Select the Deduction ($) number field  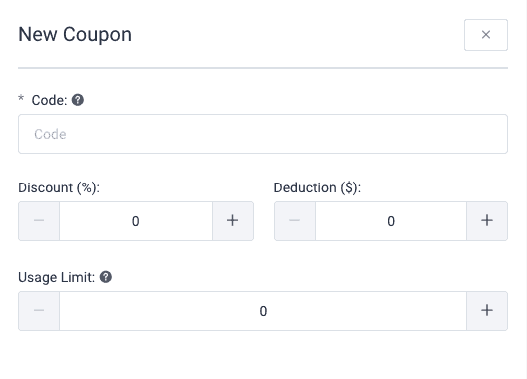click(x=391, y=221)
